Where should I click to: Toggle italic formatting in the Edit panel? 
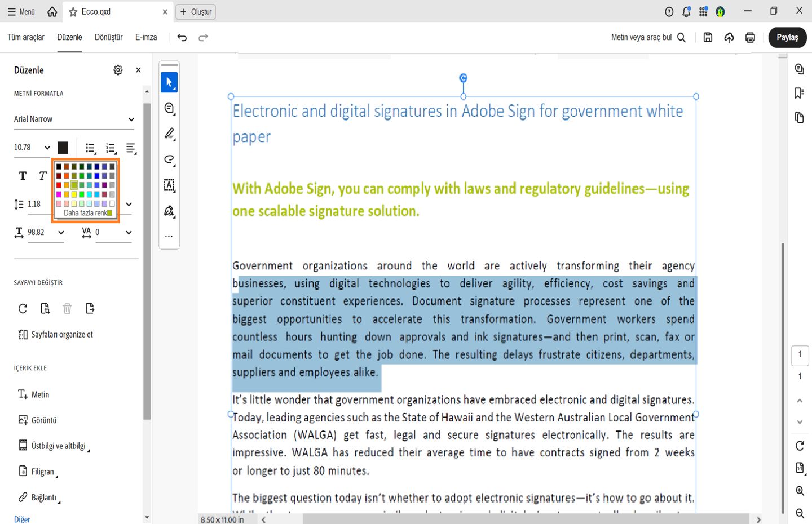pyautogui.click(x=42, y=175)
